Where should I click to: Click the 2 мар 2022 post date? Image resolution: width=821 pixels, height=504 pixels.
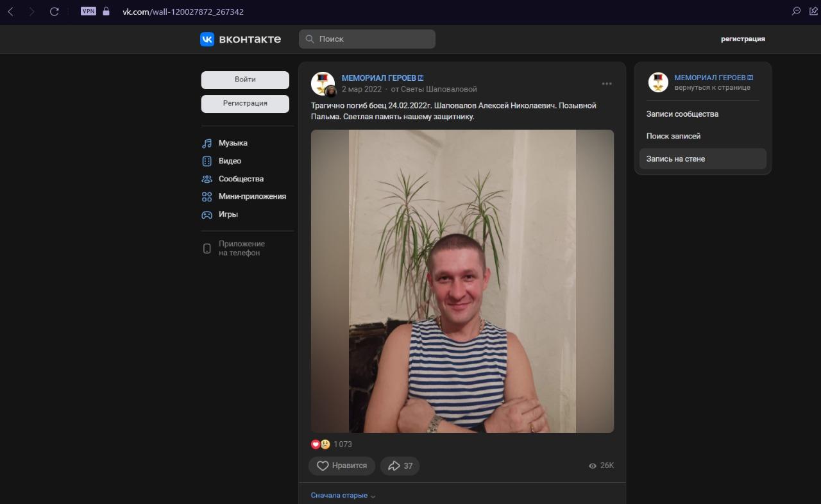pos(362,89)
